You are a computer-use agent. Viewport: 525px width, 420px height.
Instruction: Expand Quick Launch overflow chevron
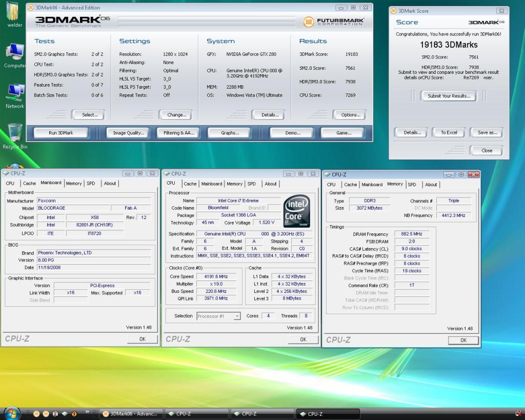click(87, 412)
